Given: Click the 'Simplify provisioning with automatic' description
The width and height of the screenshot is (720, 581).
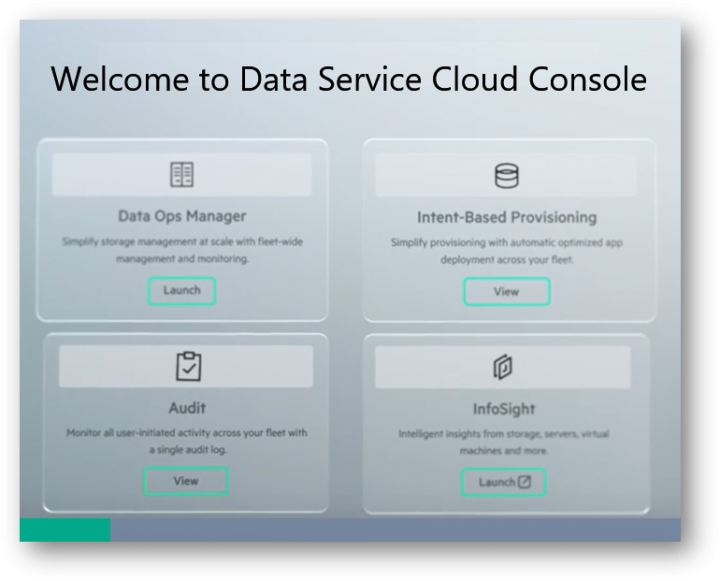Looking at the screenshot, I should point(506,251).
